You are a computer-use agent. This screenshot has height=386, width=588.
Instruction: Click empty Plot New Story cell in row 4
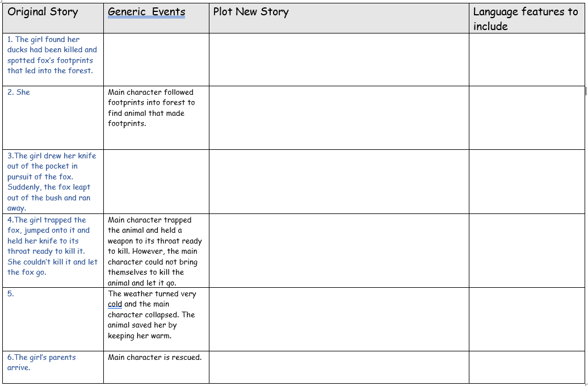pos(339,251)
